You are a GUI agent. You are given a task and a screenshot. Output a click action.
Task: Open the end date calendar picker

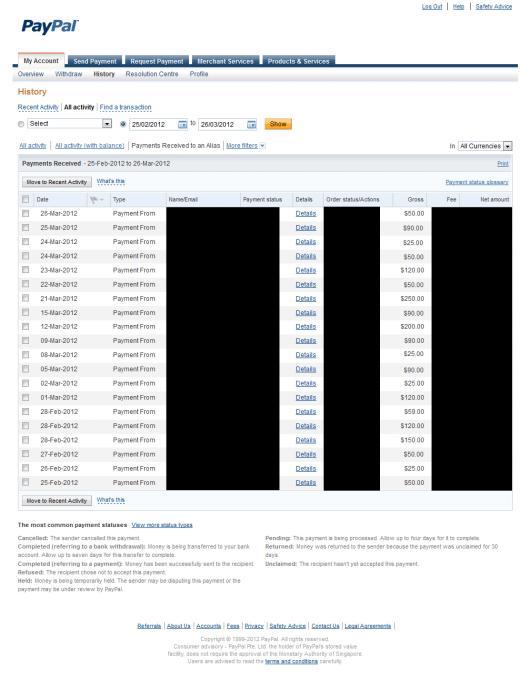(x=252, y=125)
